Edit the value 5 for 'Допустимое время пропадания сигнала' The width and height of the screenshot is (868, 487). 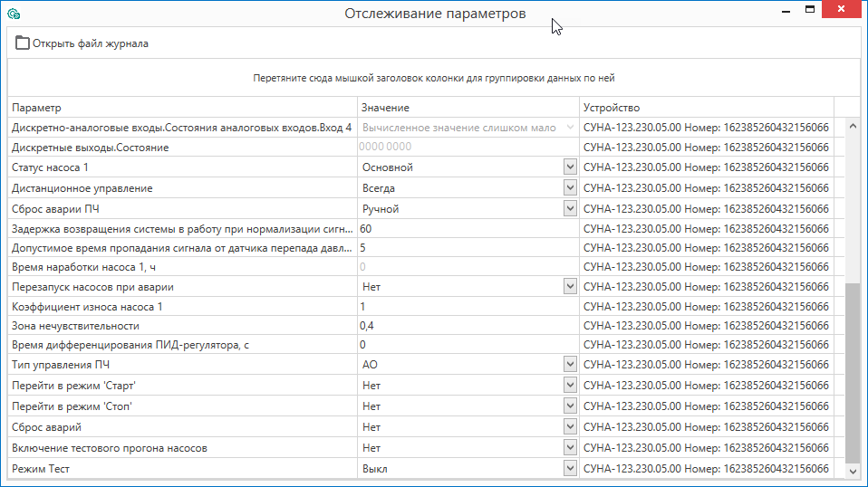pos(468,248)
